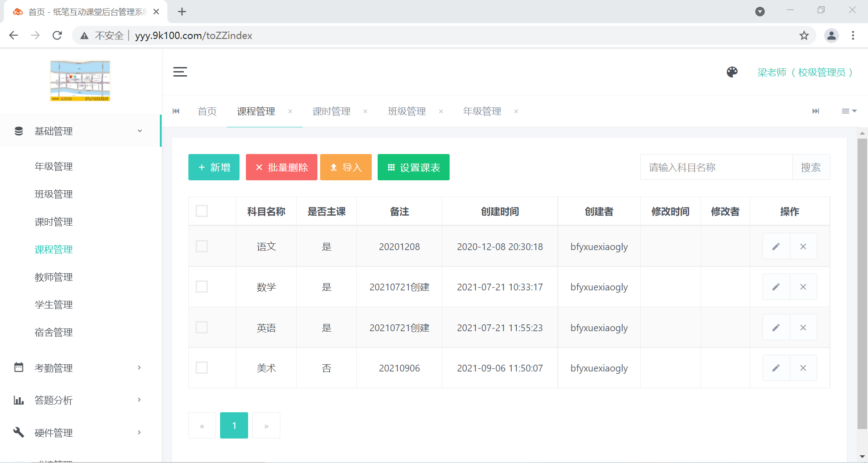This screenshot has width=868, height=463.
Task: Delete the 美术 row with the X icon
Action: (x=803, y=368)
